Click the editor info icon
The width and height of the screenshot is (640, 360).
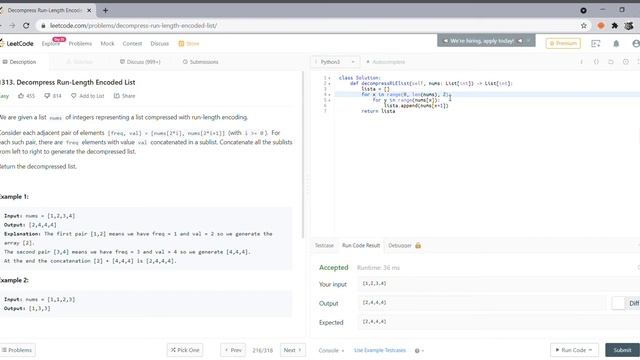(x=581, y=62)
